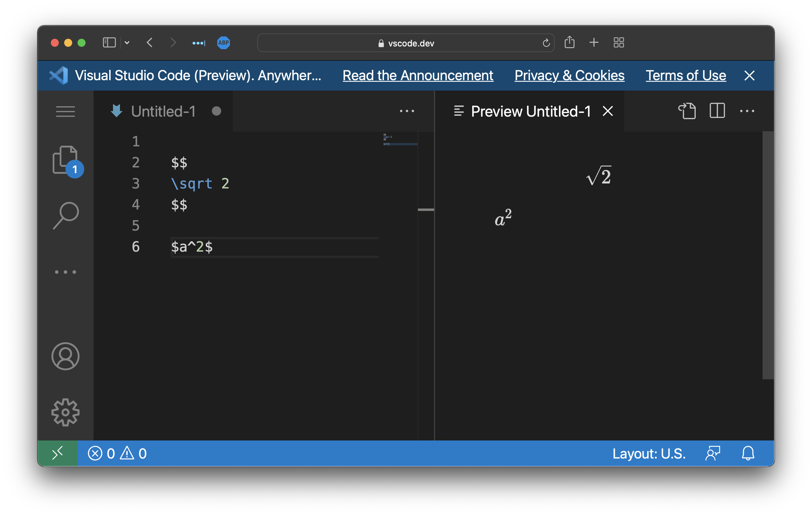Split the preview editor

[717, 111]
